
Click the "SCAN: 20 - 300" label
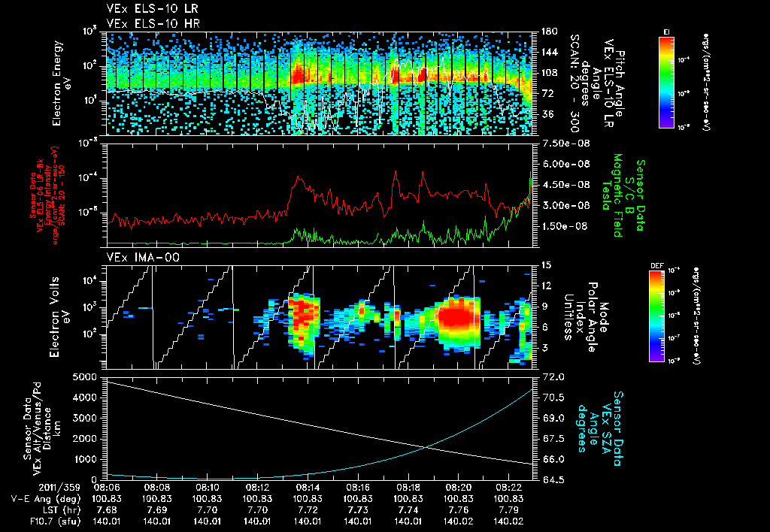(574, 83)
